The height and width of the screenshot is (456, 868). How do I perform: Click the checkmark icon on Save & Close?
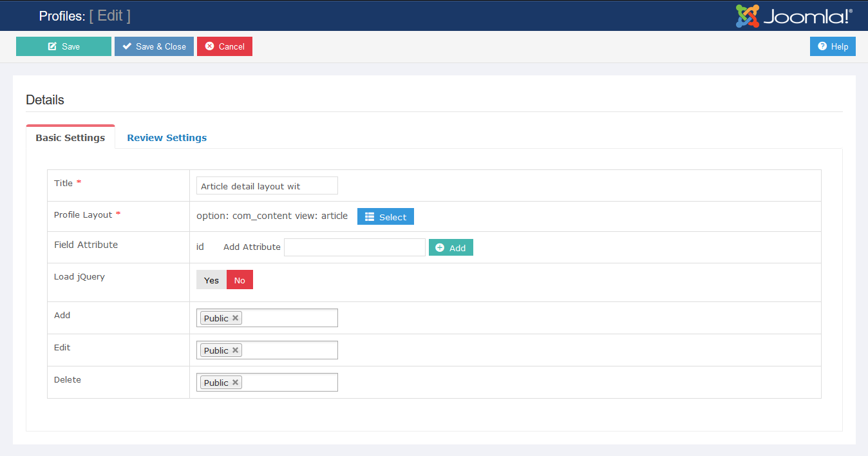[127, 46]
